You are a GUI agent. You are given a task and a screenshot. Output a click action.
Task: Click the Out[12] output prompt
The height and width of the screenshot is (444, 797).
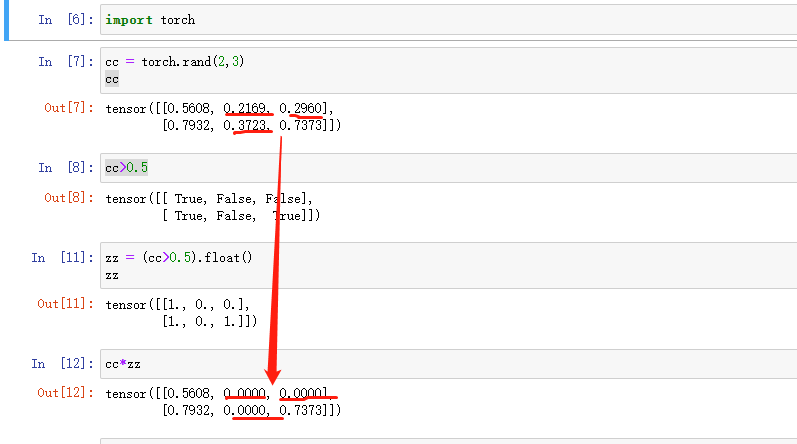point(66,393)
